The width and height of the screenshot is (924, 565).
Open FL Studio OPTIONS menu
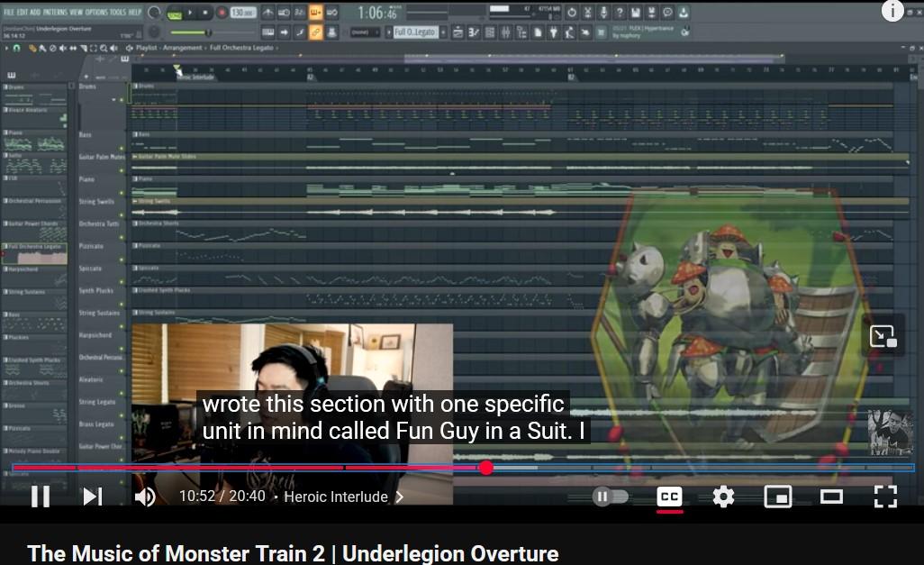coord(96,12)
